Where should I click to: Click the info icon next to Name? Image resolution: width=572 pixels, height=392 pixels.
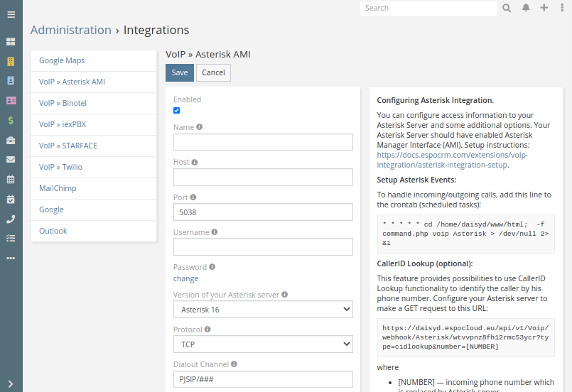pyautogui.click(x=199, y=127)
